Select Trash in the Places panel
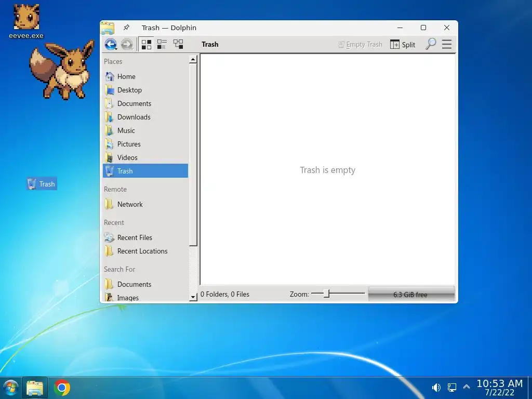The height and width of the screenshot is (399, 532). (145, 170)
